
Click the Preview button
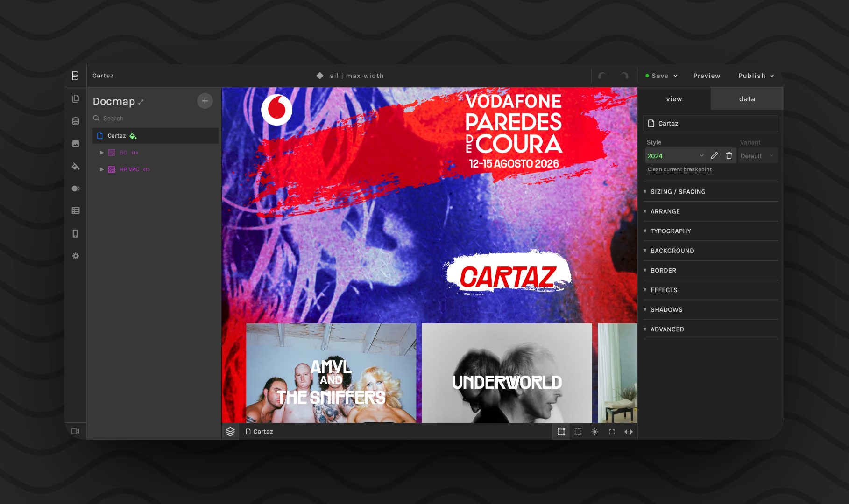tap(707, 76)
